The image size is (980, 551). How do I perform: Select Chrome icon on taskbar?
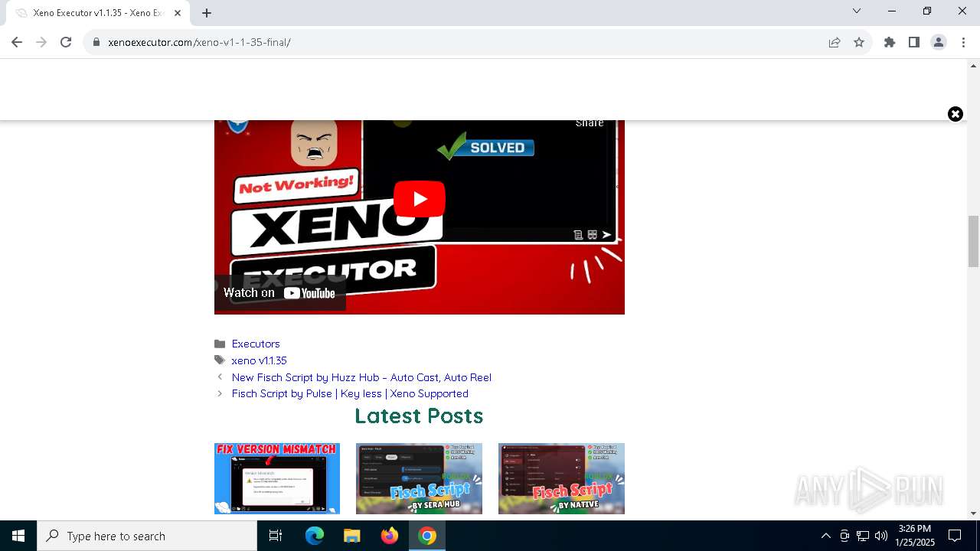click(x=427, y=536)
